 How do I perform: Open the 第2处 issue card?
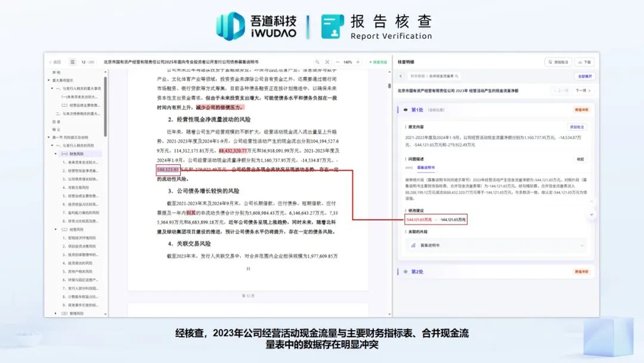pyautogui.click(x=496, y=272)
